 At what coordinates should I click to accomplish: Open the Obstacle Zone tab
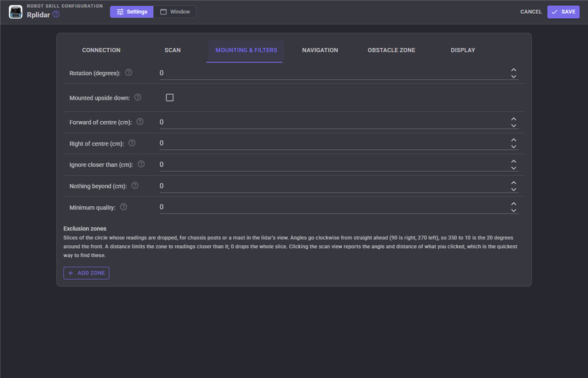(x=392, y=50)
